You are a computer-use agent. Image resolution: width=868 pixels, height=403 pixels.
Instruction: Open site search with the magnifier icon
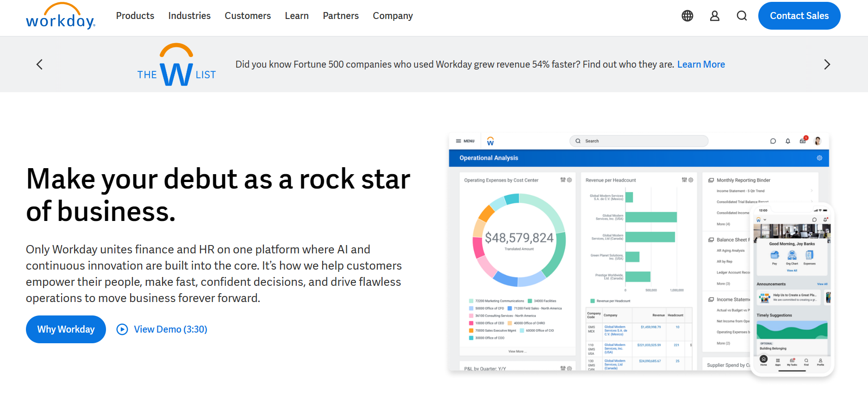[x=742, y=16]
